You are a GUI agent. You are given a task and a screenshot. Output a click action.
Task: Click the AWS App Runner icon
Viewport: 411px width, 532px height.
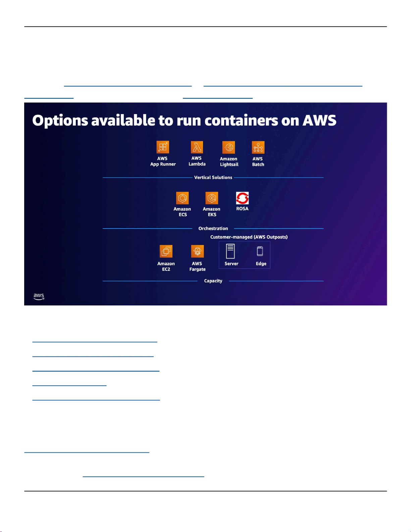point(163,147)
